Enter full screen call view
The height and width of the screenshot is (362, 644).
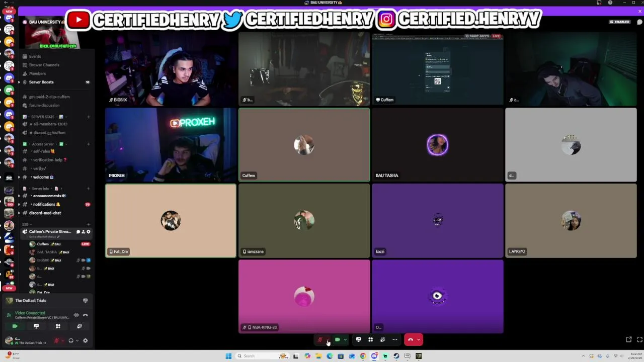(x=639, y=340)
